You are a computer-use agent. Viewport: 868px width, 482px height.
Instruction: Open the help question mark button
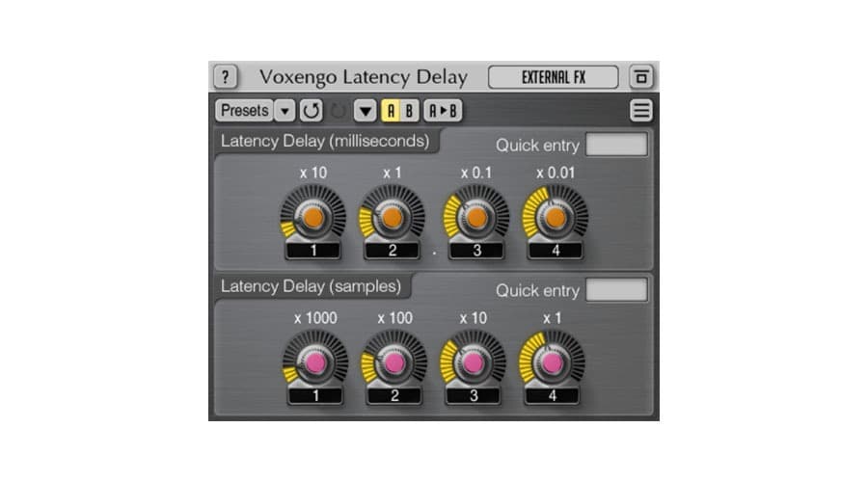(226, 77)
